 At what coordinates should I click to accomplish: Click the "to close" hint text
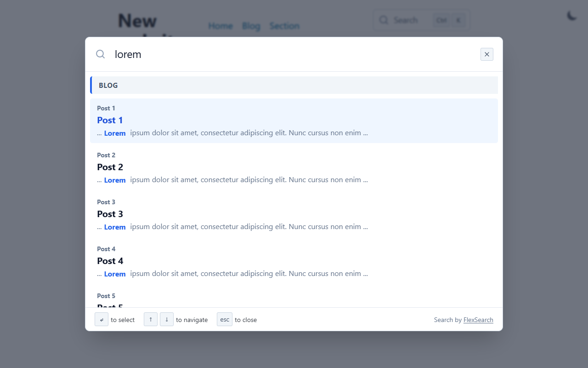tap(246, 320)
